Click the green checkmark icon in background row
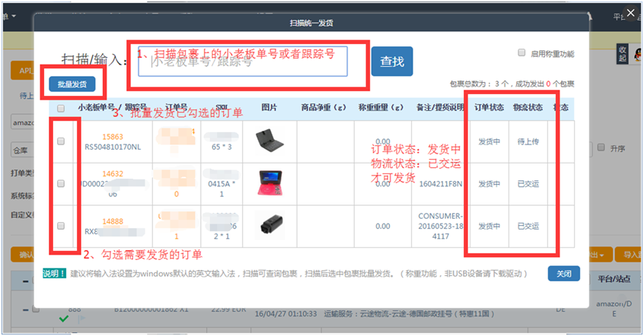 (64, 319)
